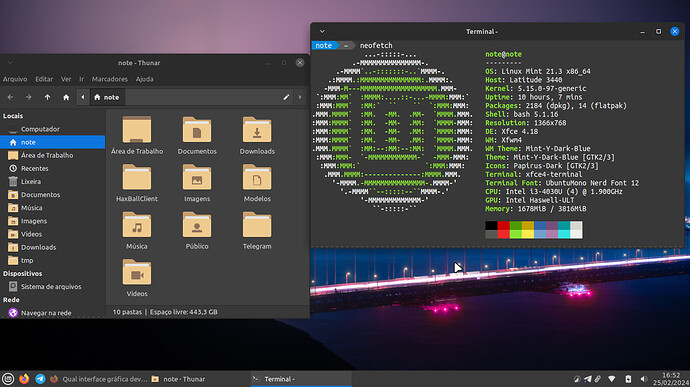Screen dimensions: 690x387
Task: Select Sistema de arquivos device
Action: click(x=53, y=287)
